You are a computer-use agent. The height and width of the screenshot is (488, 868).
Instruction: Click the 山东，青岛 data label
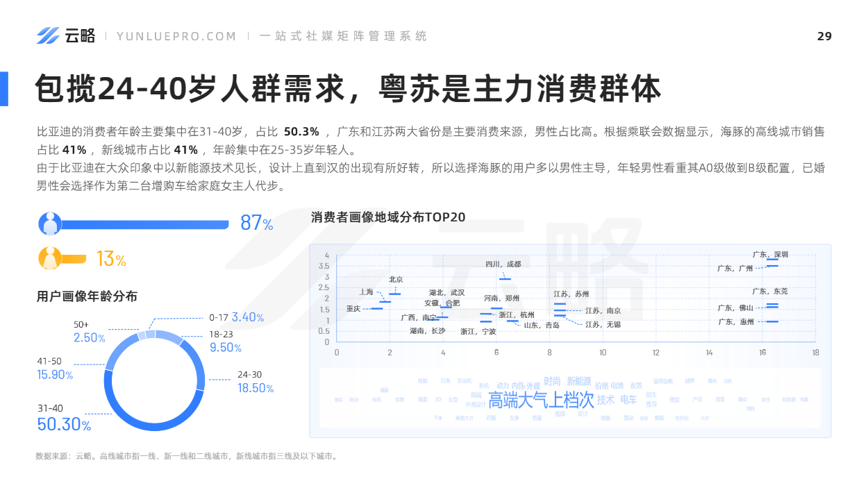[541, 325]
